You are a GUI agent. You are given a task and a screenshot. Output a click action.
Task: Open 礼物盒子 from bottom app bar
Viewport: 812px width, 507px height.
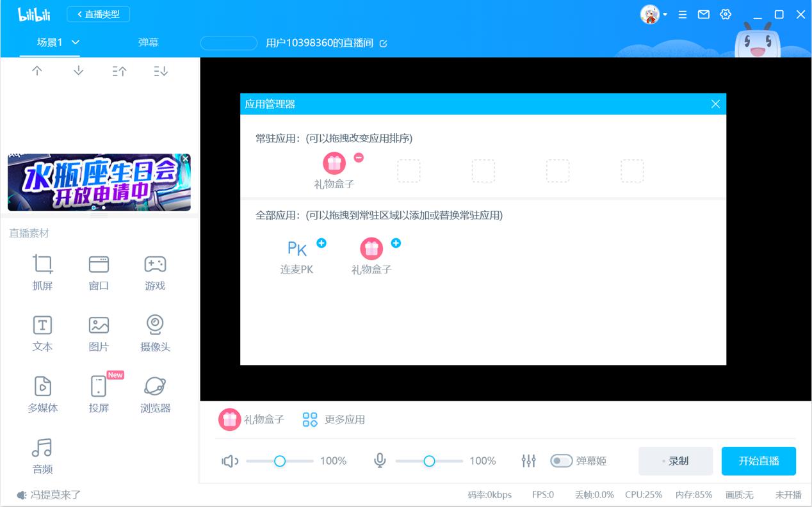point(251,419)
